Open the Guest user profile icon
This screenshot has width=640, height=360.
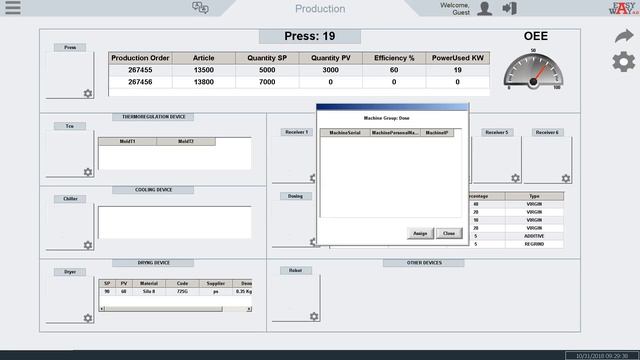pos(484,8)
